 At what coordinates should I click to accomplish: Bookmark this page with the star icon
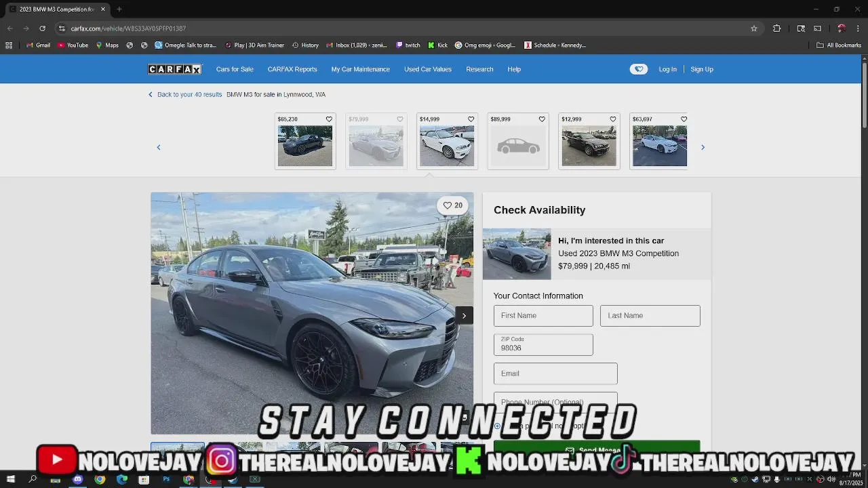click(x=754, y=28)
